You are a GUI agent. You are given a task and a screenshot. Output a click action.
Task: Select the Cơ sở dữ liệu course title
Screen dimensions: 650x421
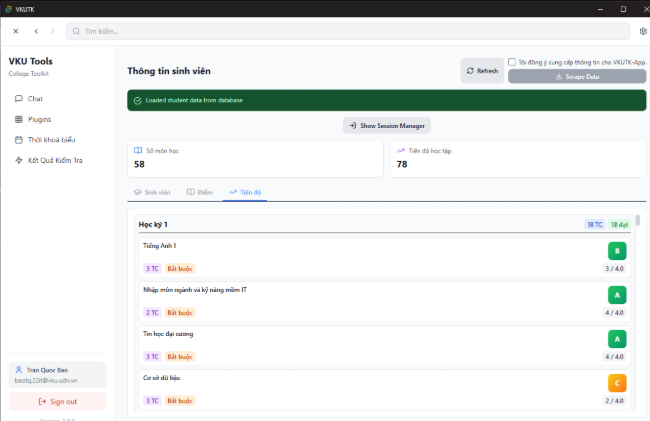tap(161, 378)
